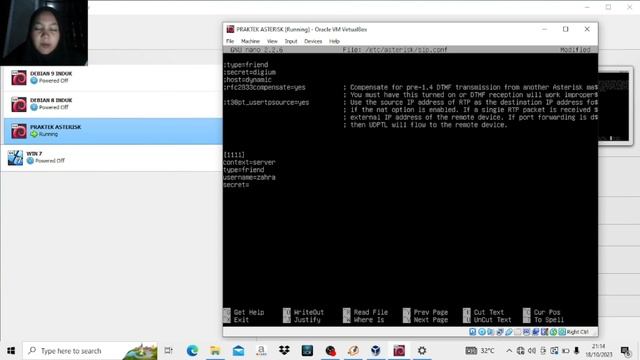
Task: Open the Devices menu
Action: click(313, 41)
